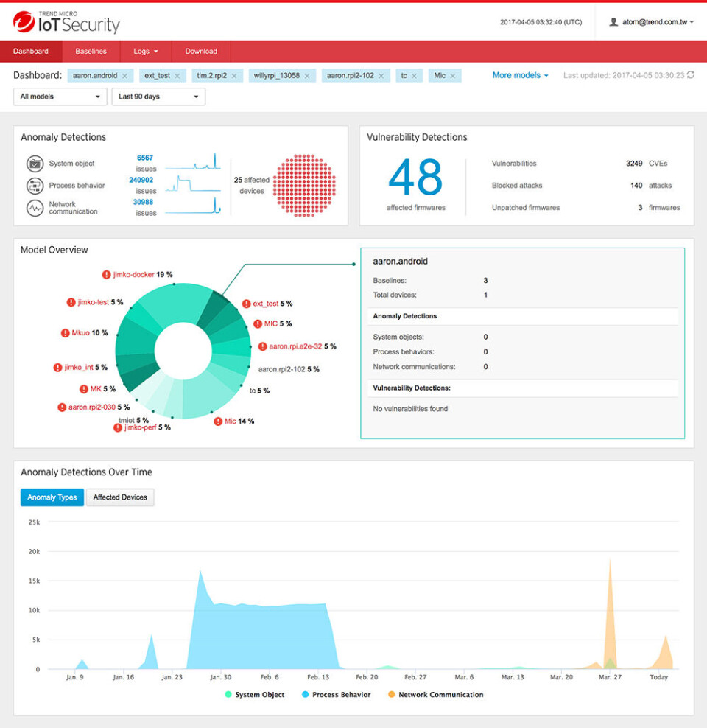The height and width of the screenshot is (728, 707).
Task: Click the 25 affected devices dot cluster
Action: [x=304, y=185]
